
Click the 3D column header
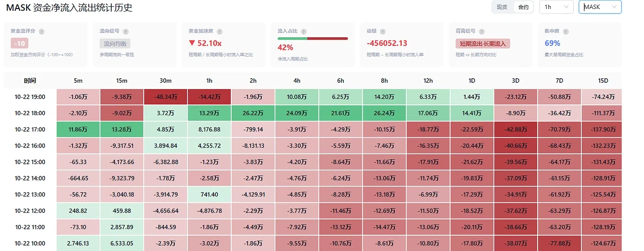516,81
